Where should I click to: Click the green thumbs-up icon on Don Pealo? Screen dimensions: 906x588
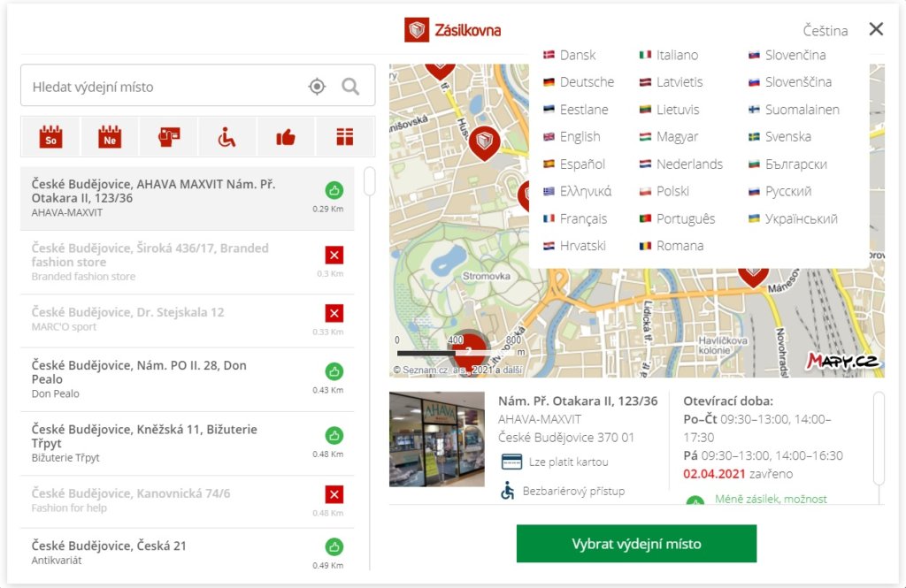pyautogui.click(x=334, y=371)
